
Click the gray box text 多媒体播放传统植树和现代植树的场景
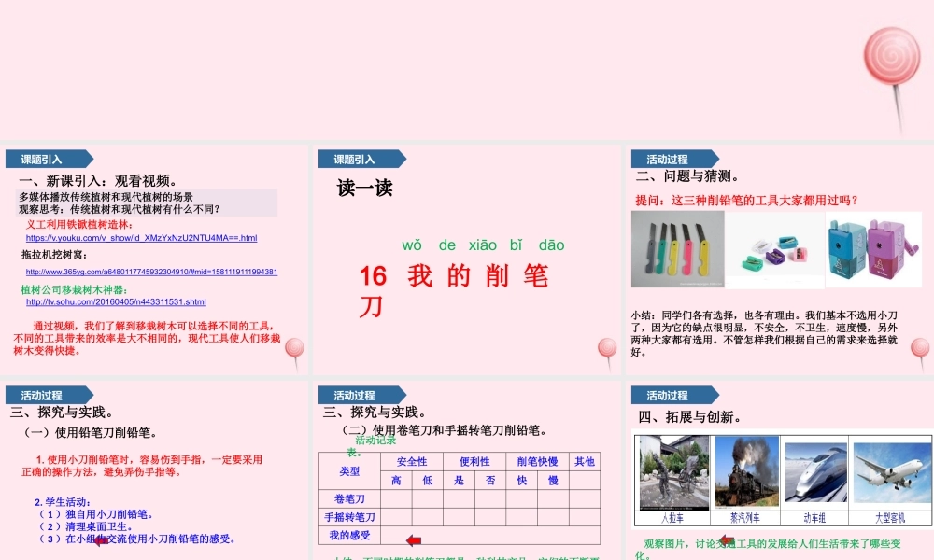(x=106, y=196)
